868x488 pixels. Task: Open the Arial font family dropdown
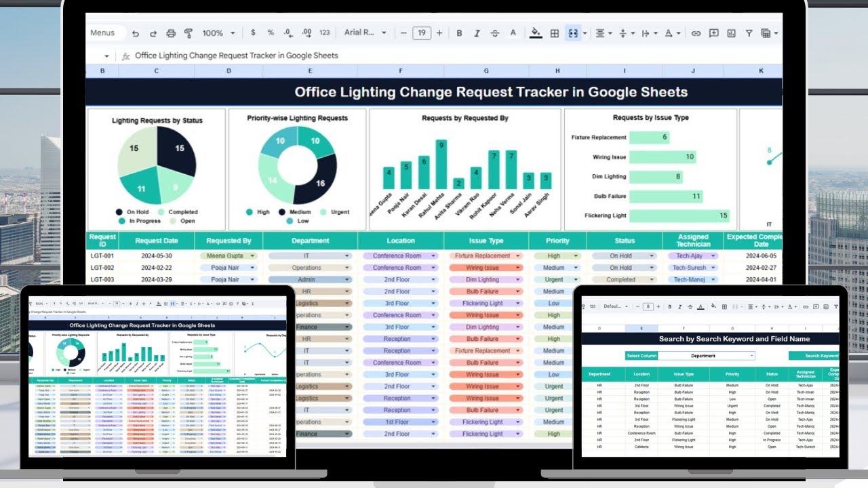365,33
